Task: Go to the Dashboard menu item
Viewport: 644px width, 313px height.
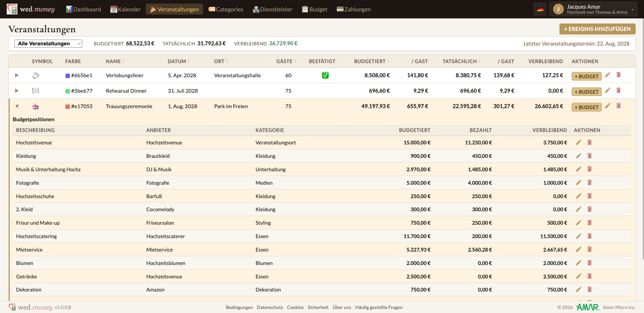Action: point(84,9)
